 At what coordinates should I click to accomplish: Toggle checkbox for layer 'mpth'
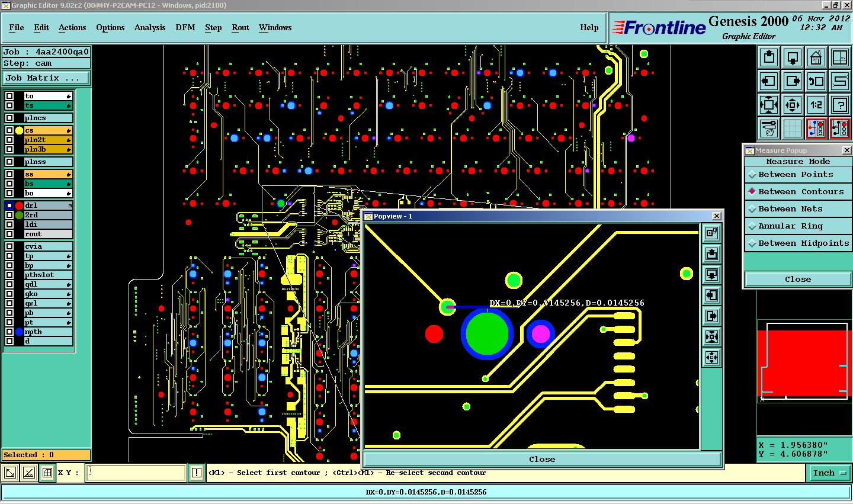click(9, 332)
